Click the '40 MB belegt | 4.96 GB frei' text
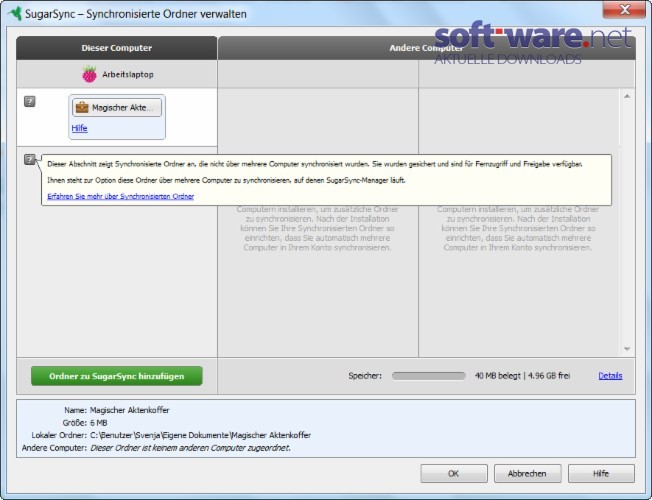652x500 pixels. pos(522,376)
